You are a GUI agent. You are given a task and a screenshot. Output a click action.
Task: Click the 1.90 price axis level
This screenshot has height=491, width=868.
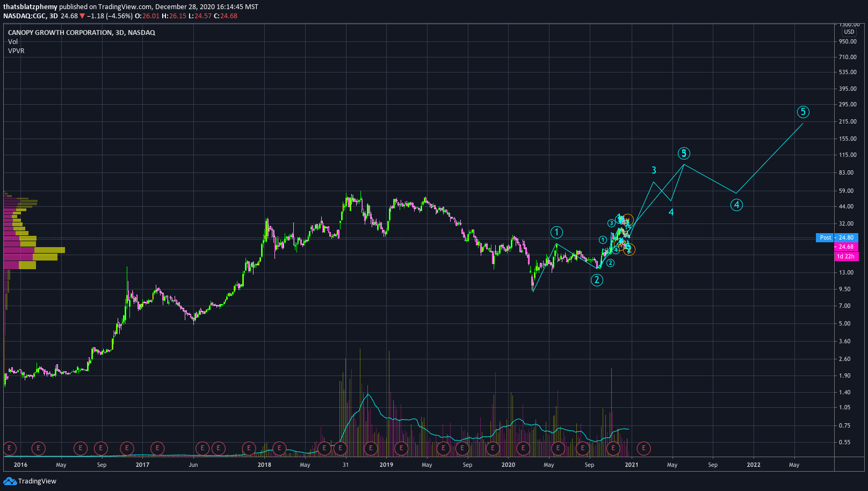(844, 376)
